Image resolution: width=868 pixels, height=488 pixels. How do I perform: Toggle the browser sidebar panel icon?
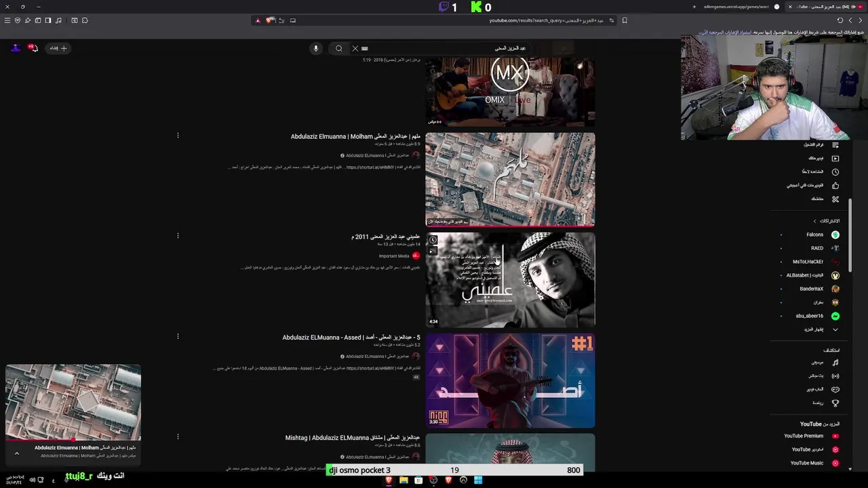(48, 20)
